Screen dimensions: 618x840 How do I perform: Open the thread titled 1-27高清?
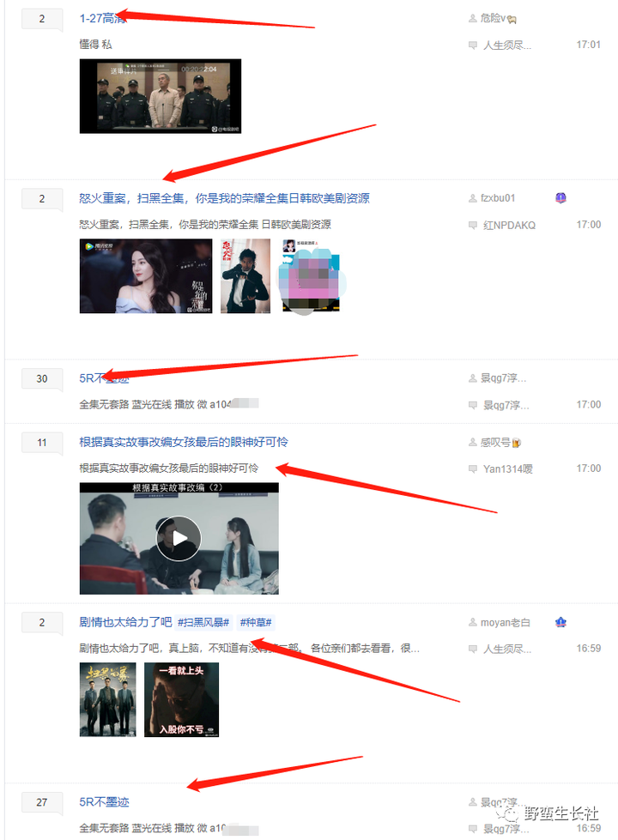pyautogui.click(x=103, y=18)
